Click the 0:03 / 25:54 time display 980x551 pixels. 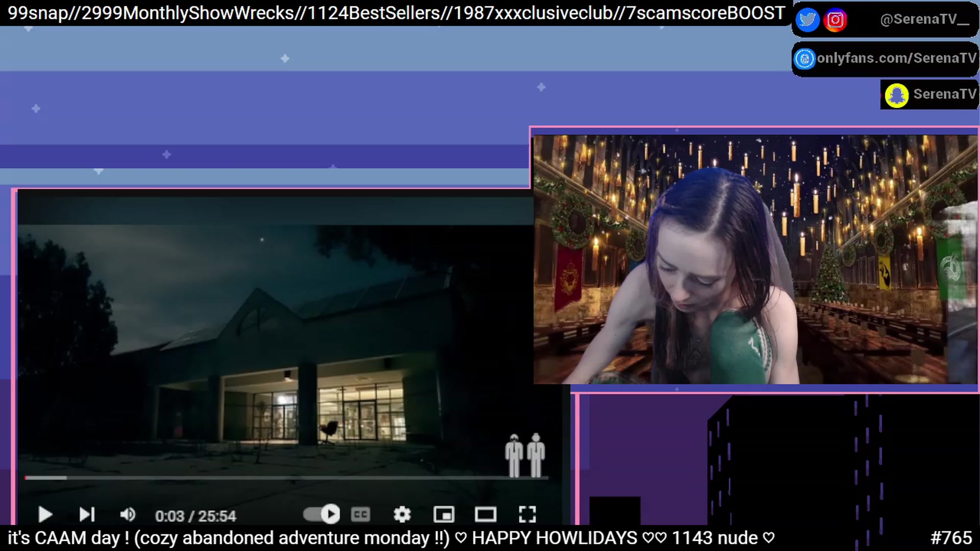pyautogui.click(x=195, y=516)
